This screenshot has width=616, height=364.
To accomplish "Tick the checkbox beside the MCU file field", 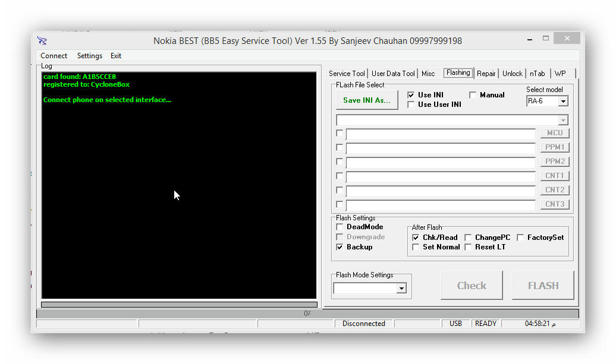I will 340,134.
